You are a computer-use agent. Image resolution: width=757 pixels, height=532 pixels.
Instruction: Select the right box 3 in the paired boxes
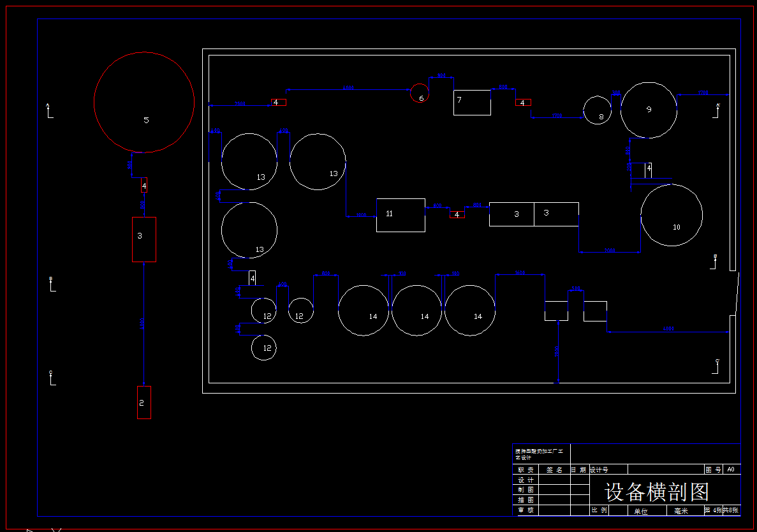[x=556, y=214]
